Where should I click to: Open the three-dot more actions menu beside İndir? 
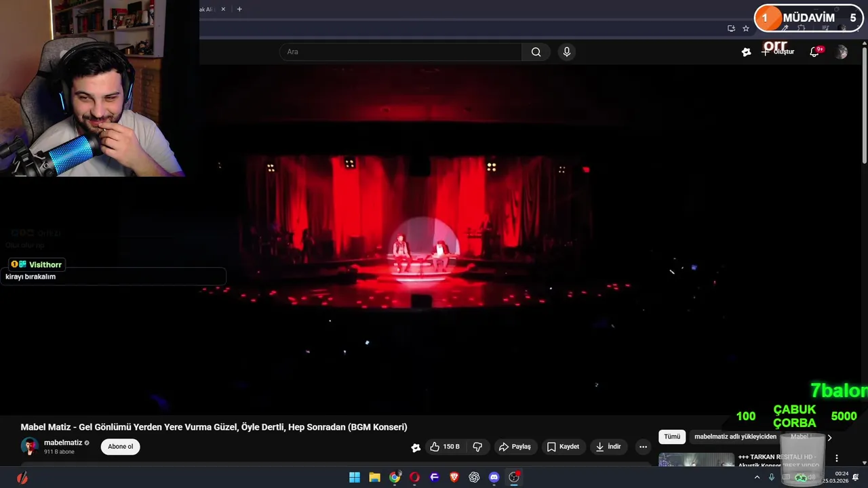coord(643,447)
